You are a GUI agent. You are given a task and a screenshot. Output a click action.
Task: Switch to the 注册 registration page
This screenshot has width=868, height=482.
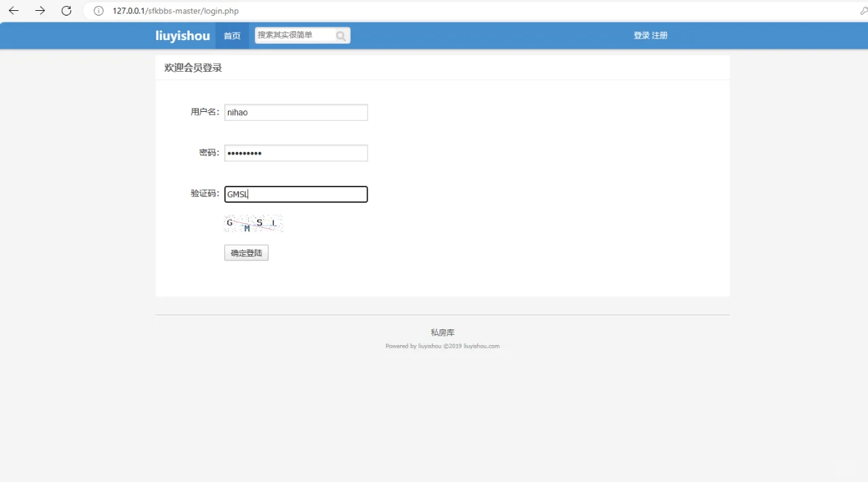(659, 35)
